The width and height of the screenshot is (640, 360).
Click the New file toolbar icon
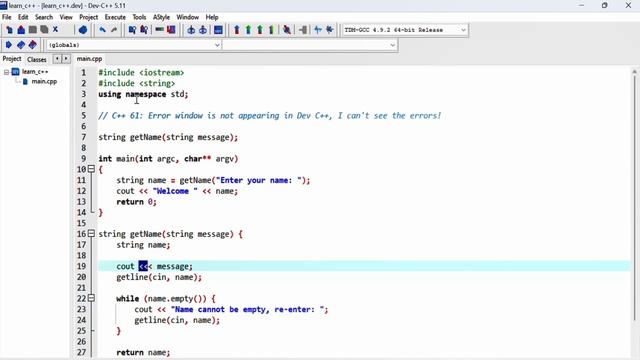tap(9, 30)
